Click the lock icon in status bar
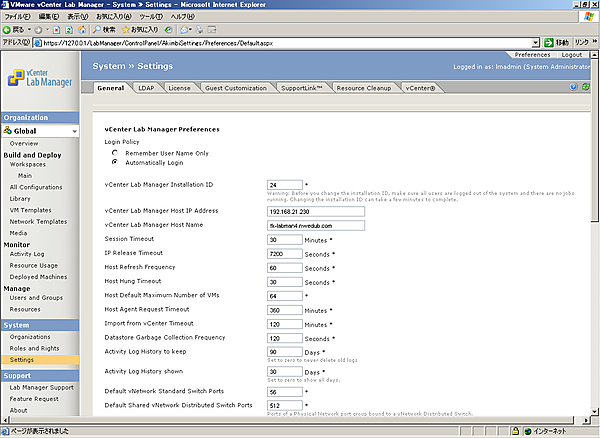This screenshot has height=438, width=600. point(515,431)
